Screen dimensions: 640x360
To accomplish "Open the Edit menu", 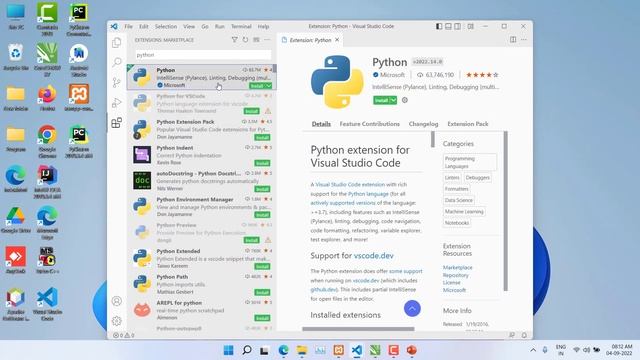I will [x=144, y=26].
